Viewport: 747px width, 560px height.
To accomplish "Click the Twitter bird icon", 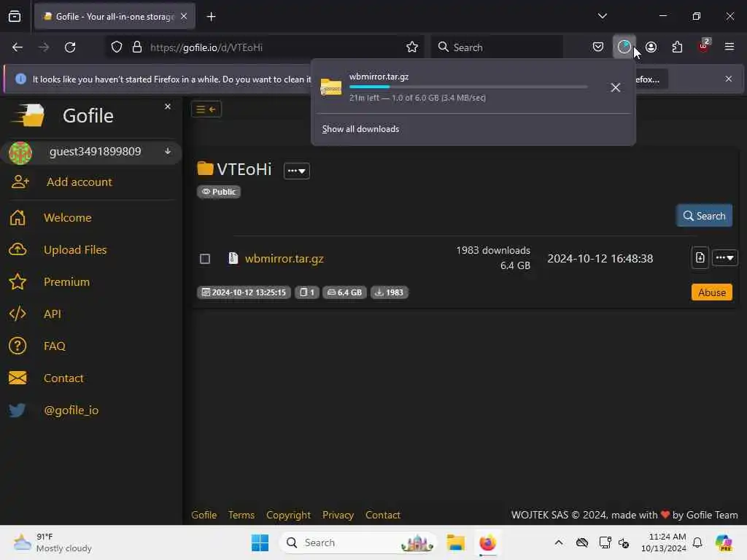I will (18, 410).
